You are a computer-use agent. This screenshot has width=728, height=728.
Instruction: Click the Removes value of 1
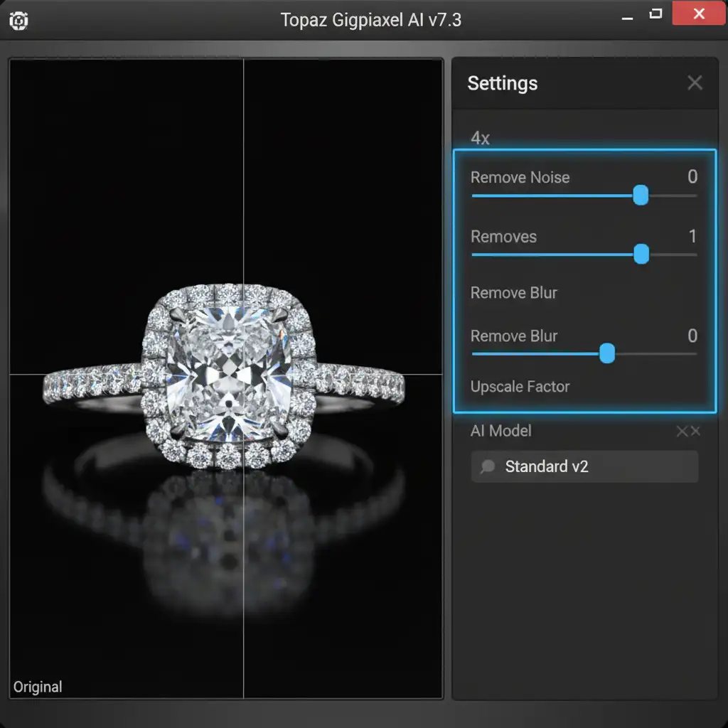[692, 236]
